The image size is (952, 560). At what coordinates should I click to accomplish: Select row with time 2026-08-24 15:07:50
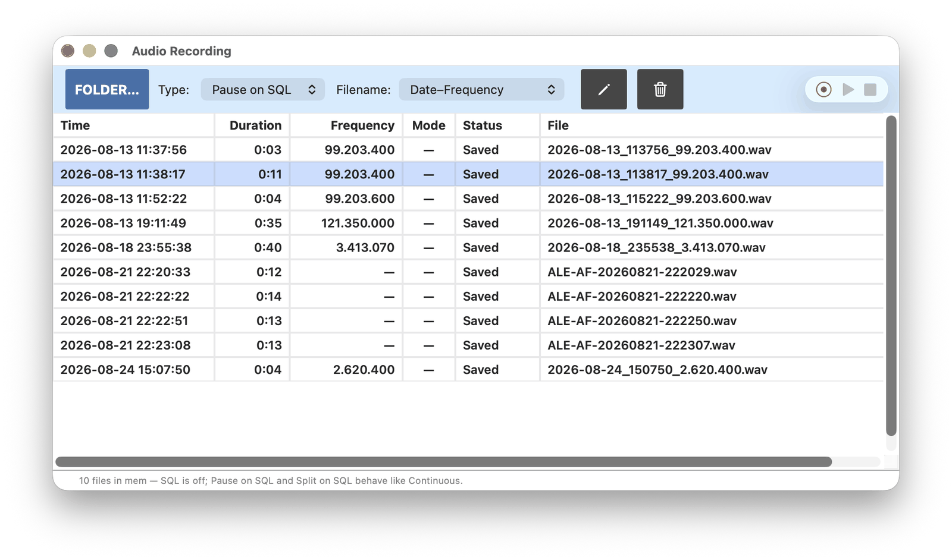468,369
